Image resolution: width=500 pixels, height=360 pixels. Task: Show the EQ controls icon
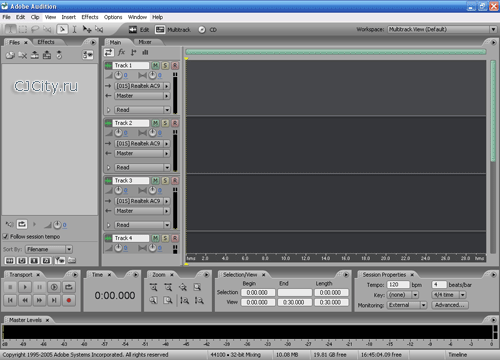[145, 52]
